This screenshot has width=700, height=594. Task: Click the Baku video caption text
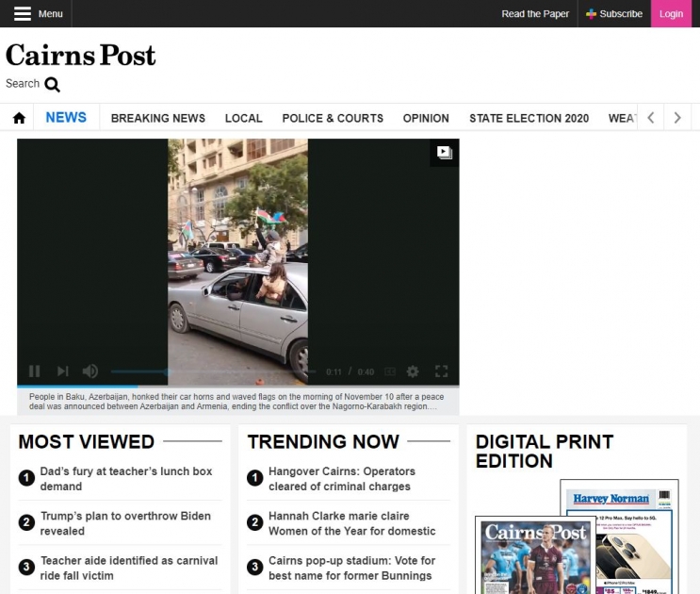coord(236,402)
